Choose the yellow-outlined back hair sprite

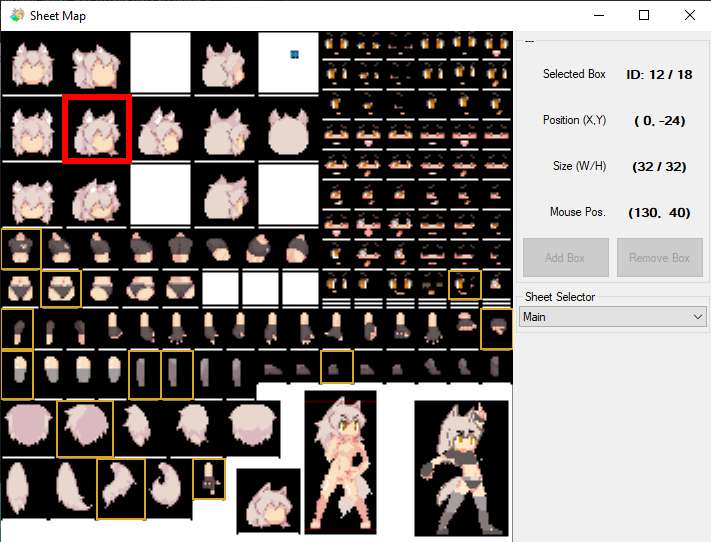click(85, 429)
